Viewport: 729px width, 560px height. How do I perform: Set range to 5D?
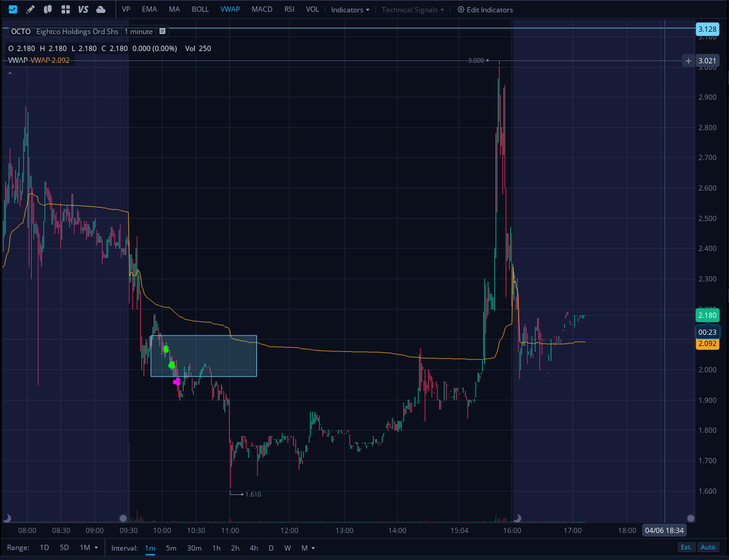tap(64, 547)
